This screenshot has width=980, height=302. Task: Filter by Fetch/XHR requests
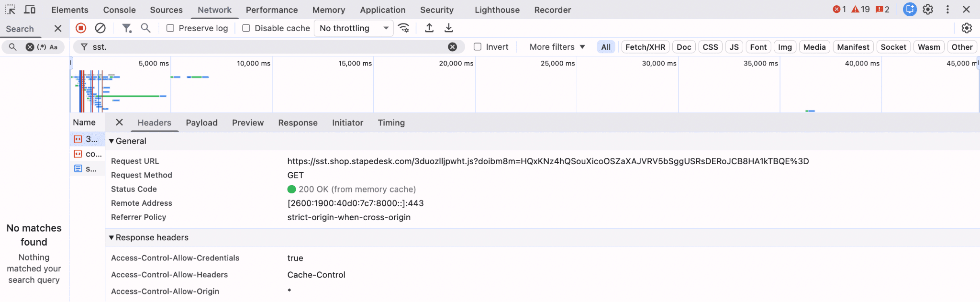(645, 47)
